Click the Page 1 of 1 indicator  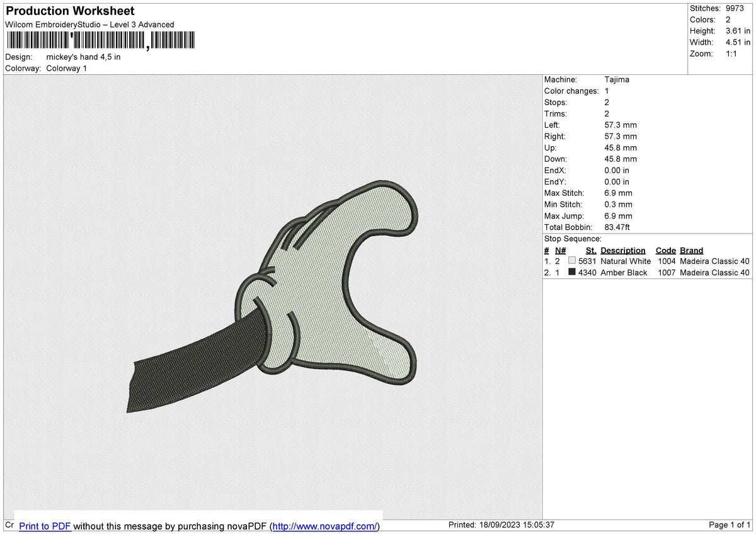click(x=730, y=525)
